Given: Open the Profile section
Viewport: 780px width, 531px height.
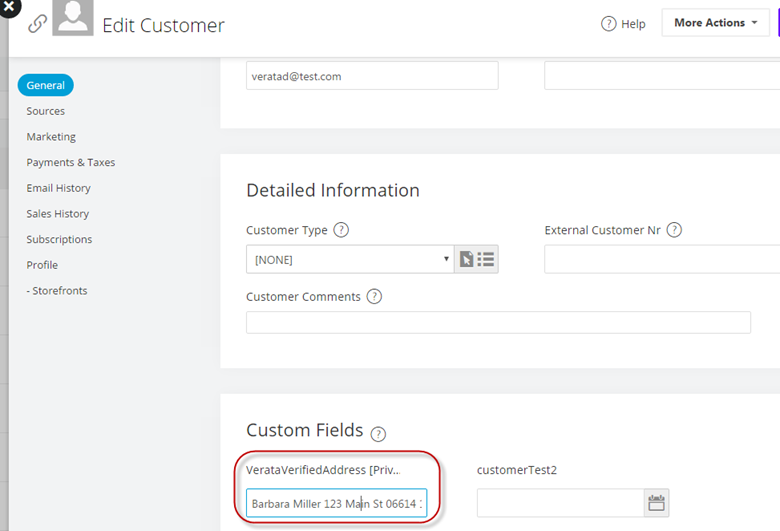Looking at the screenshot, I should [x=42, y=265].
